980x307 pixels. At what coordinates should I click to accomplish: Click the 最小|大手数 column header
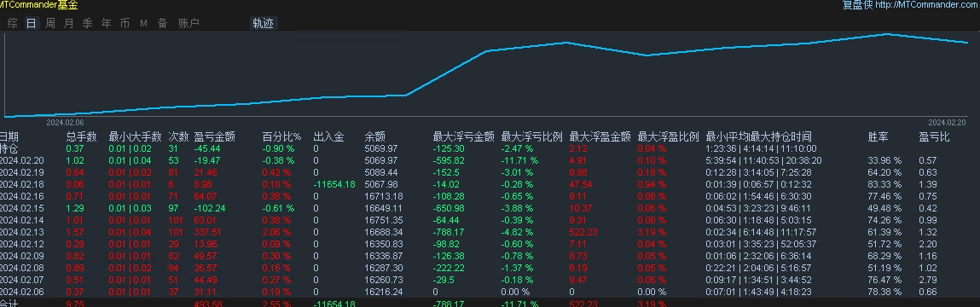click(135, 137)
